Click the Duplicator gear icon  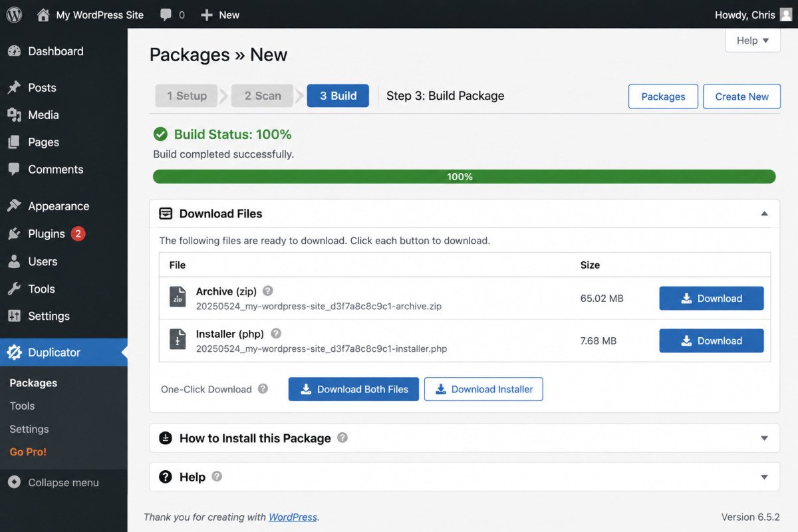[x=14, y=352]
